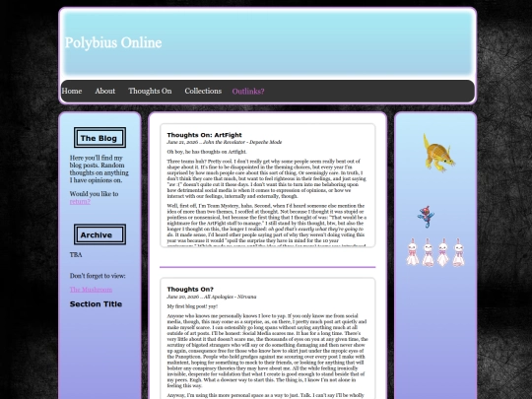Click The Blog heading box
This screenshot has width=532, height=399.
pos(100,138)
